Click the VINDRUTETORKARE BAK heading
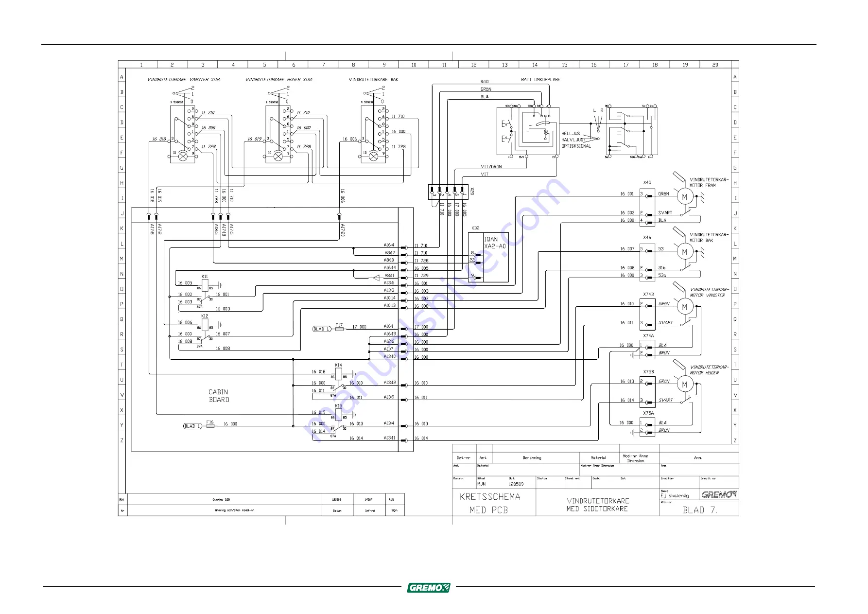This screenshot has width=868, height=614. (x=373, y=80)
